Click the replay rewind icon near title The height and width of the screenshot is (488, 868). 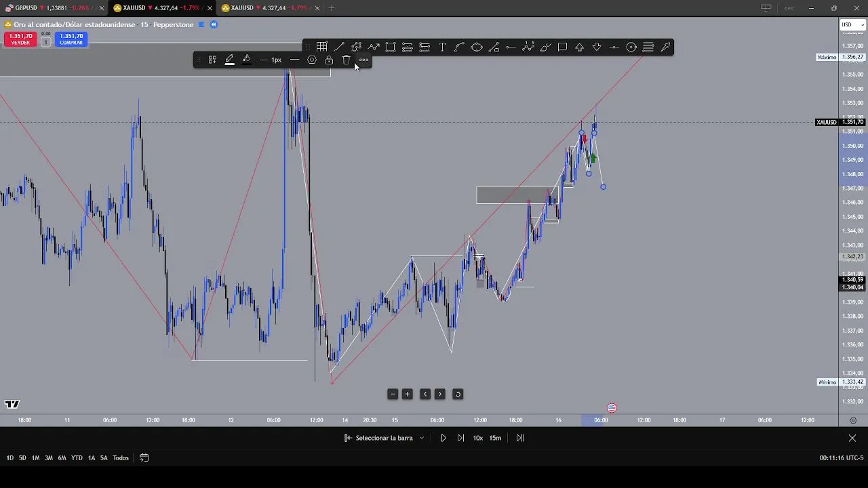213,24
